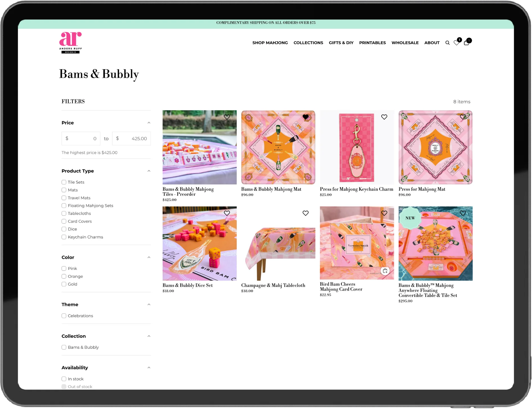Click the minimum price input field
Viewport: 532px width, 409px height.
click(81, 139)
